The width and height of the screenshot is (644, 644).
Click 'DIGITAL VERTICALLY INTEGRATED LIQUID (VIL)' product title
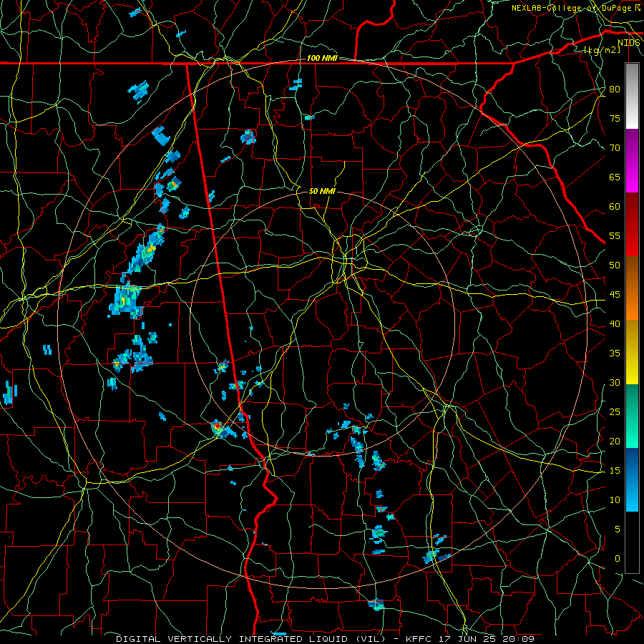click(x=250, y=639)
